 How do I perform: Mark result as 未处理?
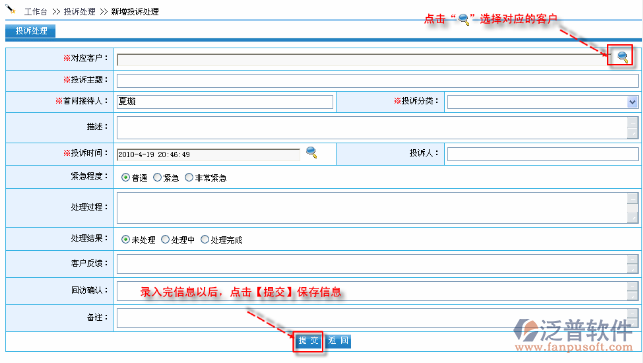pos(125,240)
